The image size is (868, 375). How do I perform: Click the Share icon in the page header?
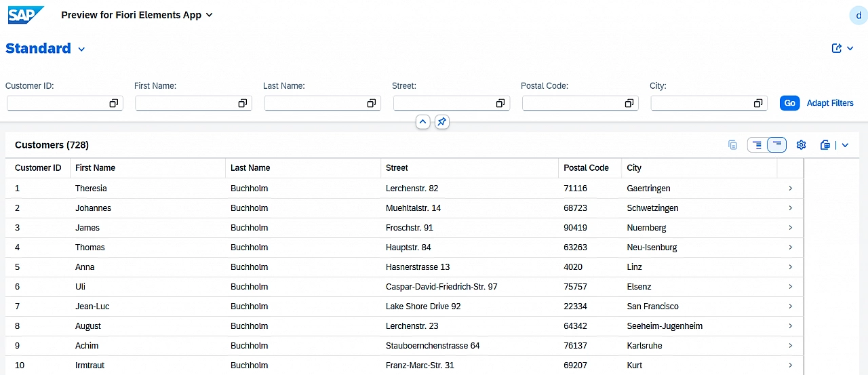(x=837, y=48)
